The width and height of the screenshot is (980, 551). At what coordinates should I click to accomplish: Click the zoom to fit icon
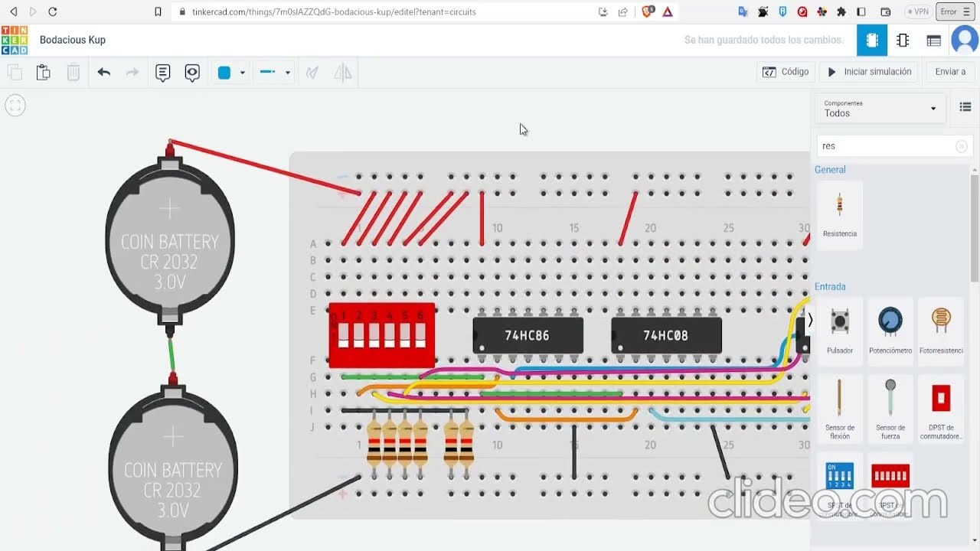click(15, 105)
